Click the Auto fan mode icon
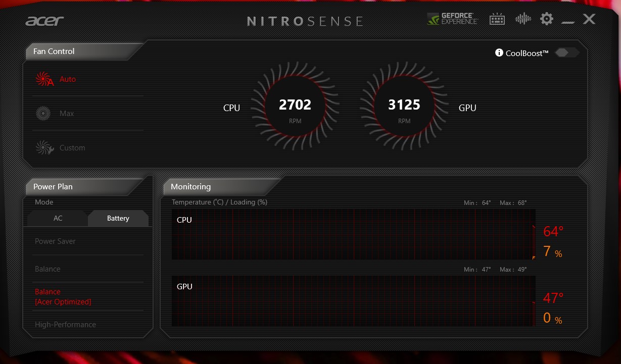Viewport: 621px width, 364px height. tap(44, 79)
